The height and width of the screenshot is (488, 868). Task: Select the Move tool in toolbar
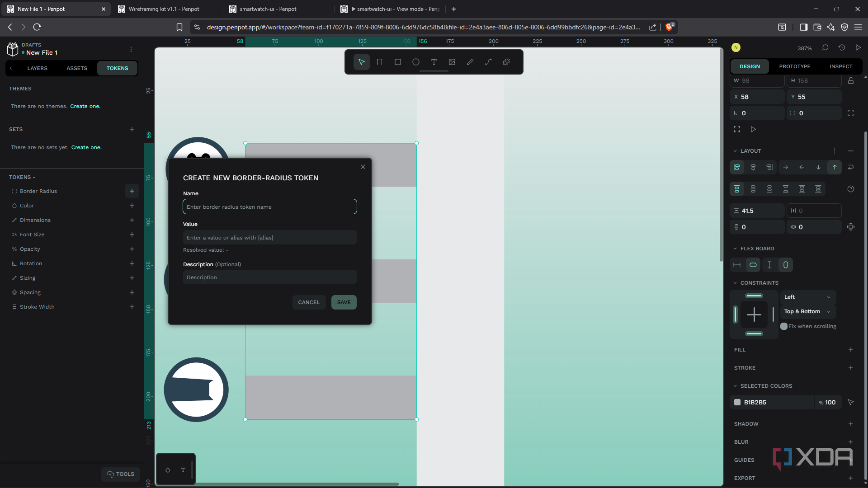(x=362, y=62)
